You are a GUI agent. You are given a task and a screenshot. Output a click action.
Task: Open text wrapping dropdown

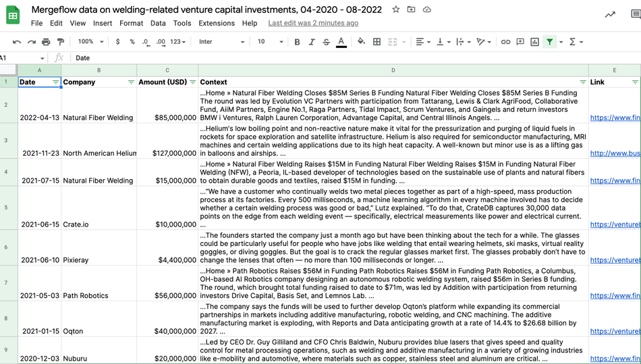point(464,42)
